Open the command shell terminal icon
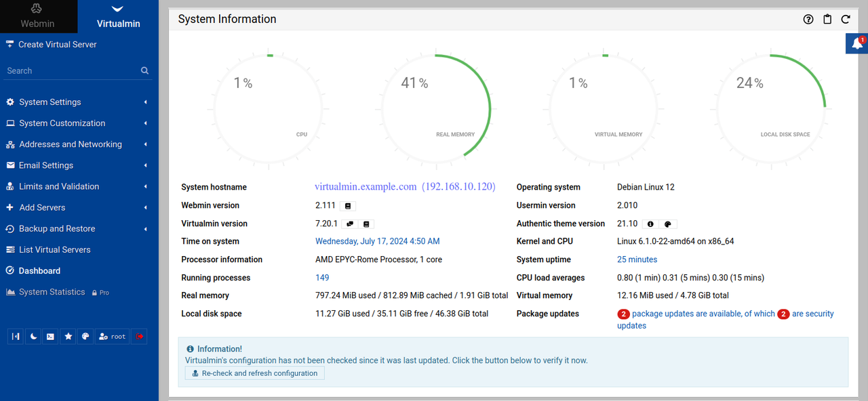This screenshot has height=401, width=868. pyautogui.click(x=50, y=337)
